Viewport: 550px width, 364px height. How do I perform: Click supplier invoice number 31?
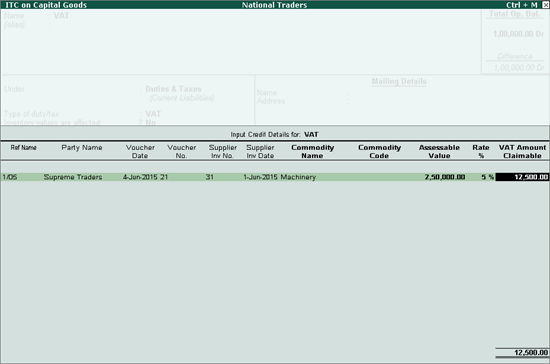pyautogui.click(x=210, y=177)
